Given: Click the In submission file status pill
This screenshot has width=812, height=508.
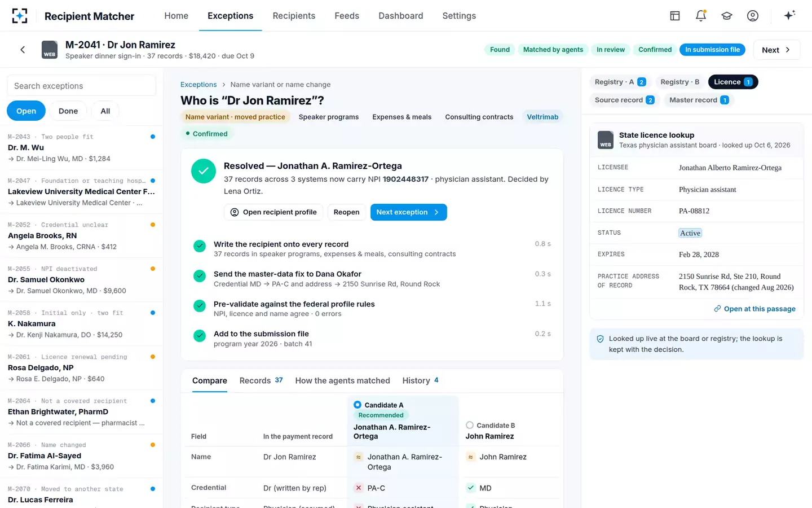Looking at the screenshot, I should coord(713,50).
